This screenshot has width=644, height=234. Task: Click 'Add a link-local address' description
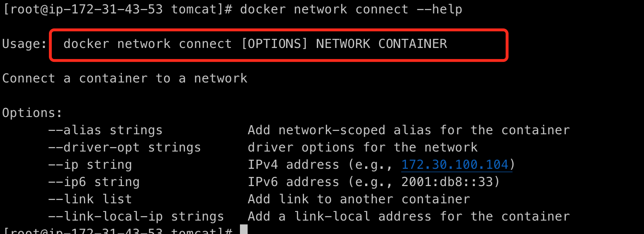coord(408,216)
